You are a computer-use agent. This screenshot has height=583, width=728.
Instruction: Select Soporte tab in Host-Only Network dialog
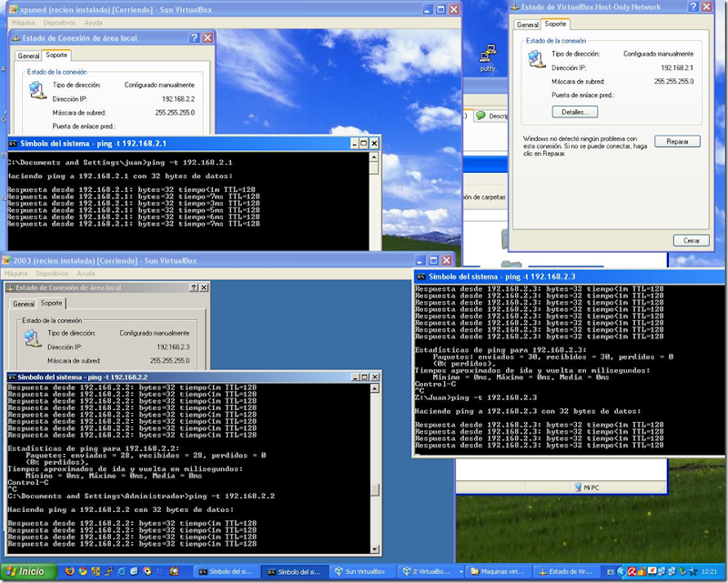coord(555,24)
